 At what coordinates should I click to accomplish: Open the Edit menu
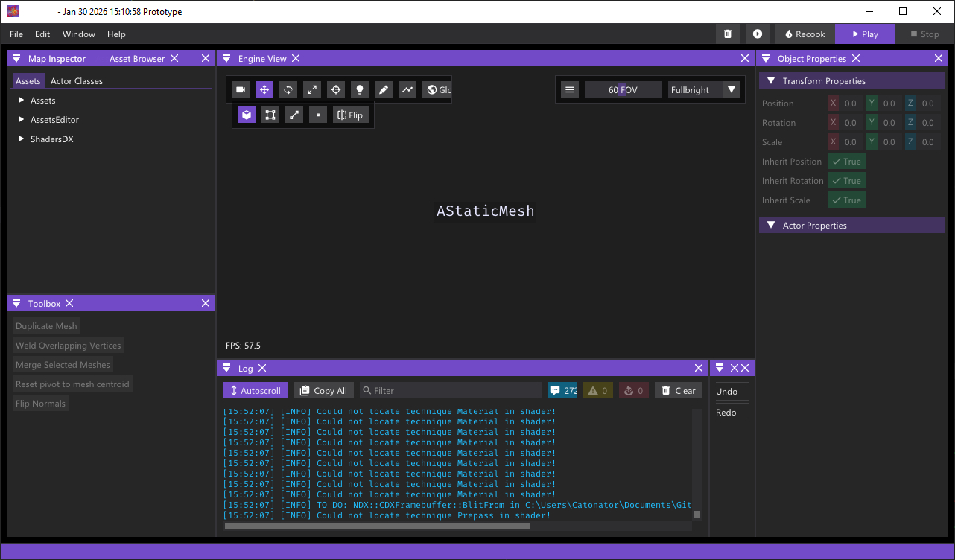pyautogui.click(x=42, y=34)
